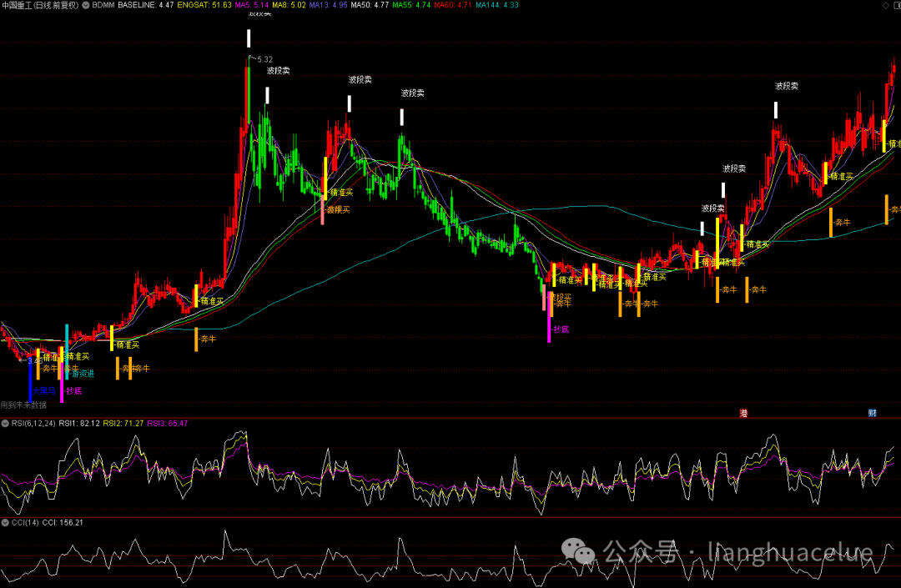
Task: Click the BASELINE: 4.47 value
Action: click(145, 5)
